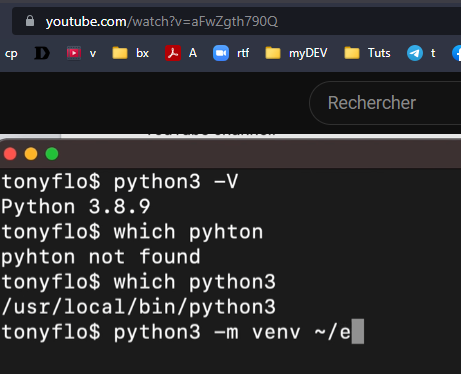Click the 'which pyhton' command text

[x=188, y=232]
